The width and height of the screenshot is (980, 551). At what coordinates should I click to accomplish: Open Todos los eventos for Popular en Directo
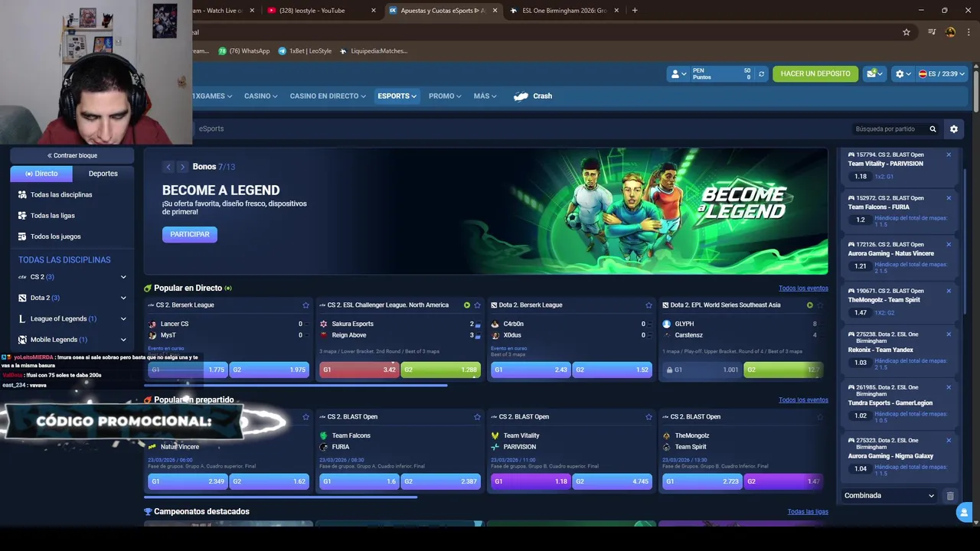(x=803, y=289)
